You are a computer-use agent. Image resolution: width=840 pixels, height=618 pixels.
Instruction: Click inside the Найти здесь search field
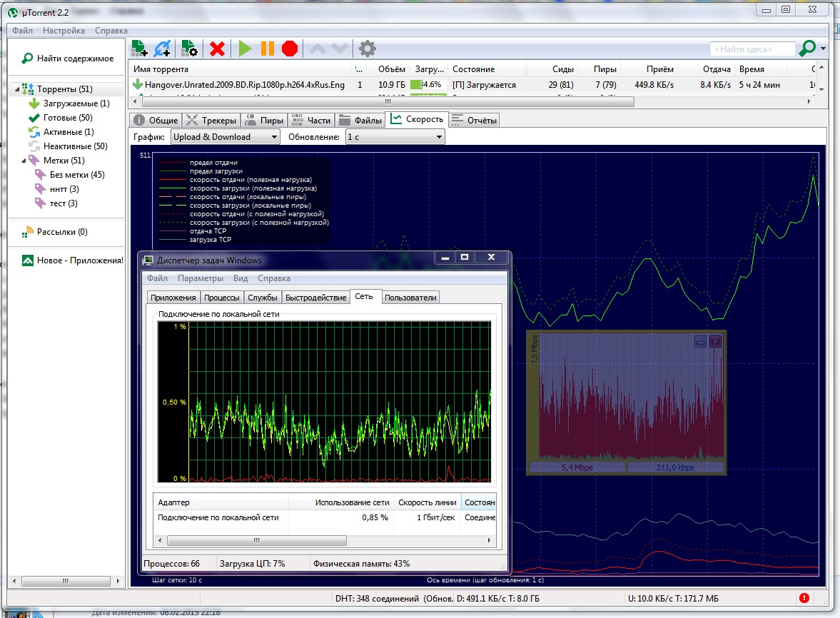752,49
